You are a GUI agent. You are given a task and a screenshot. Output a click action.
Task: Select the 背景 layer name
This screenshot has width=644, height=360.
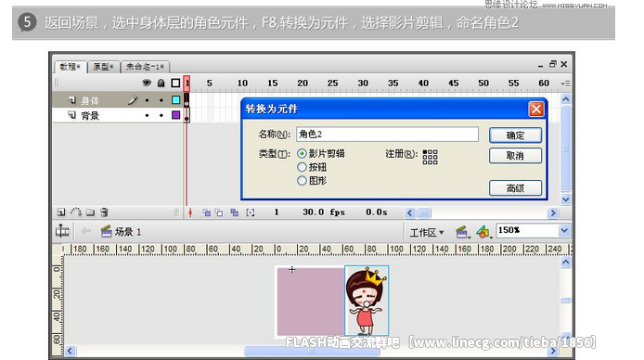(x=90, y=116)
